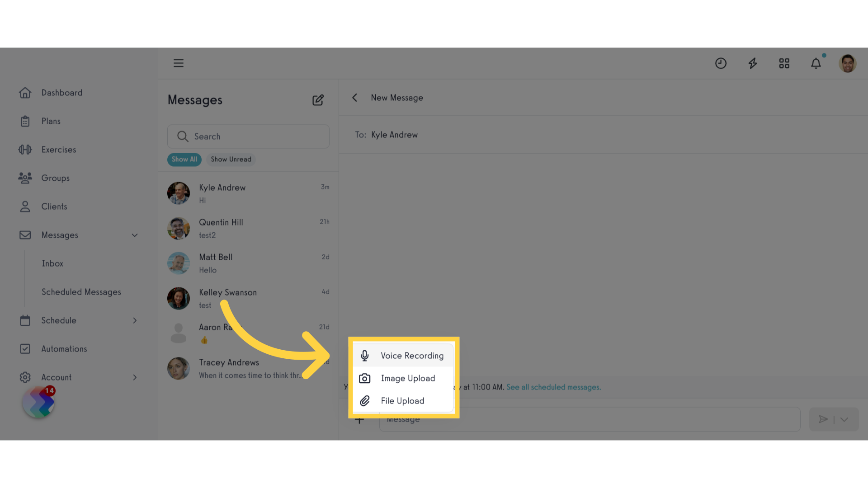Click the Message input field
Viewport: 868px width, 488px height.
tap(590, 419)
